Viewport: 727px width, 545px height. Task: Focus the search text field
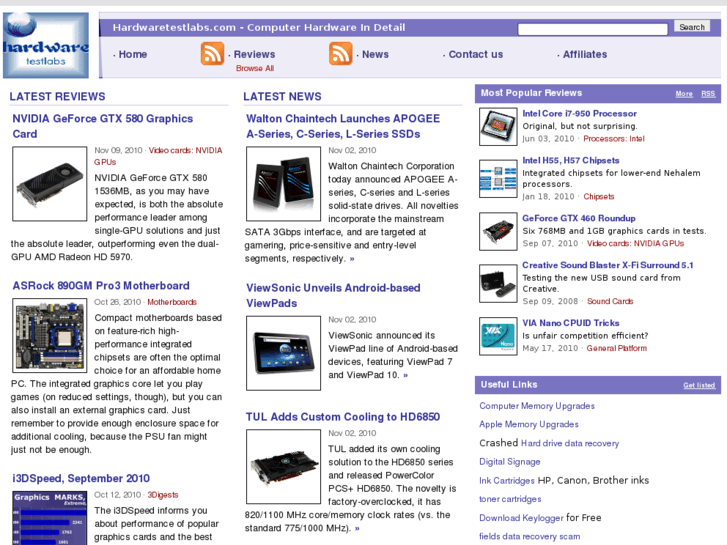(x=593, y=29)
